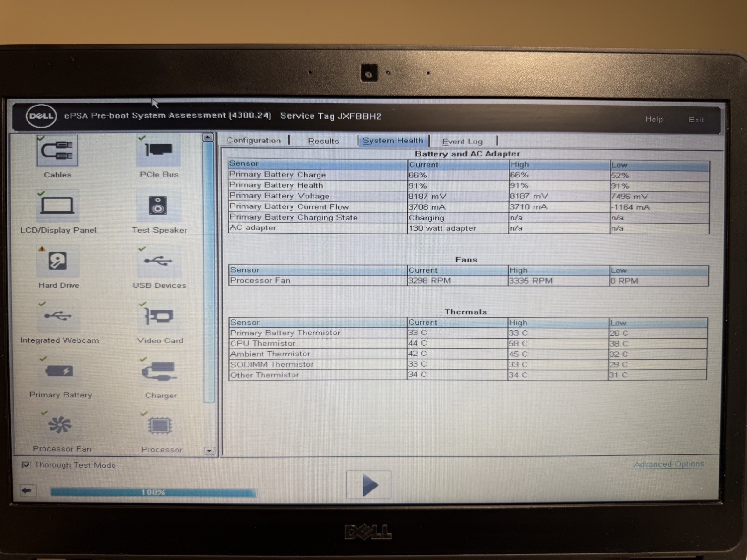Click the Primary Battery Charge row label
747x560 pixels.
click(277, 174)
